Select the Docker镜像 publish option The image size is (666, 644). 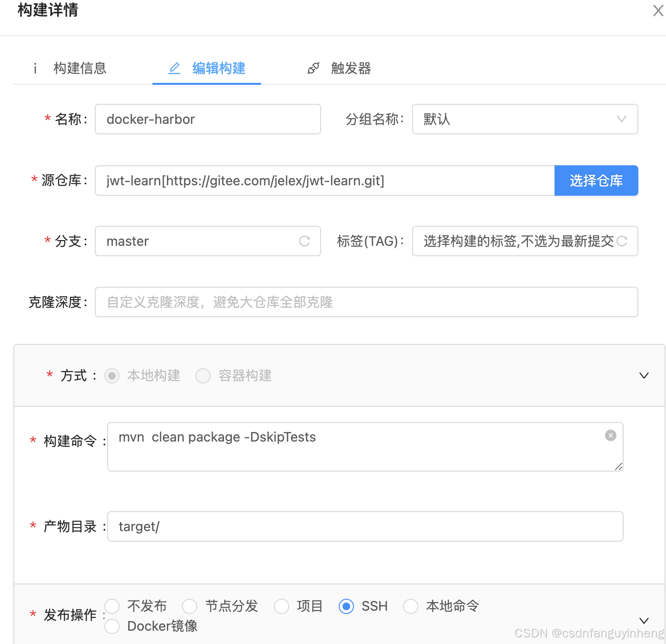112,626
